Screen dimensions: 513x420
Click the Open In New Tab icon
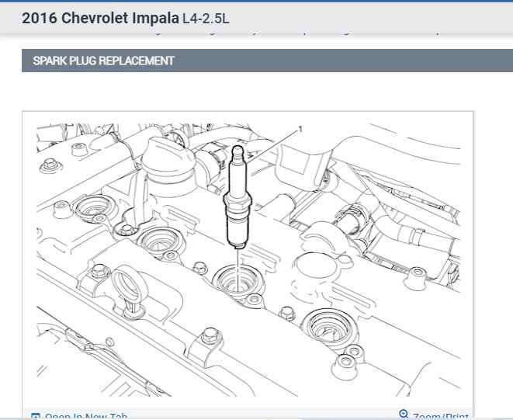pos(36,416)
